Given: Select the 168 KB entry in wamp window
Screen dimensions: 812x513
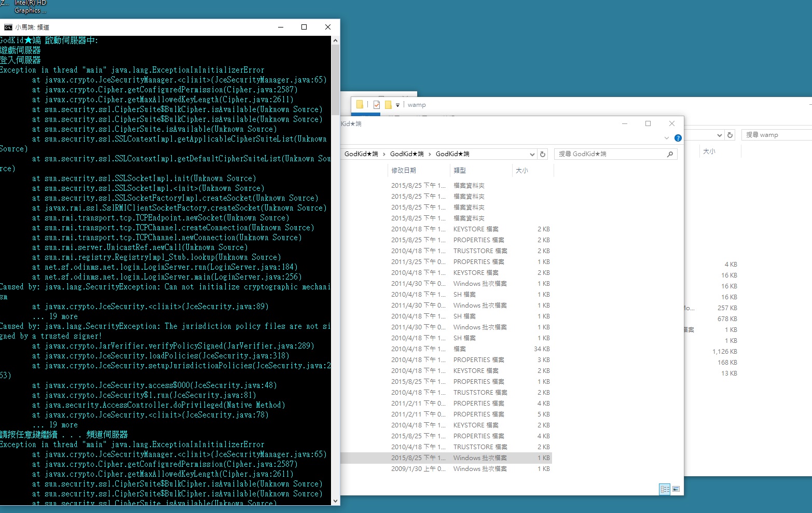Looking at the screenshot, I should pos(727,363).
